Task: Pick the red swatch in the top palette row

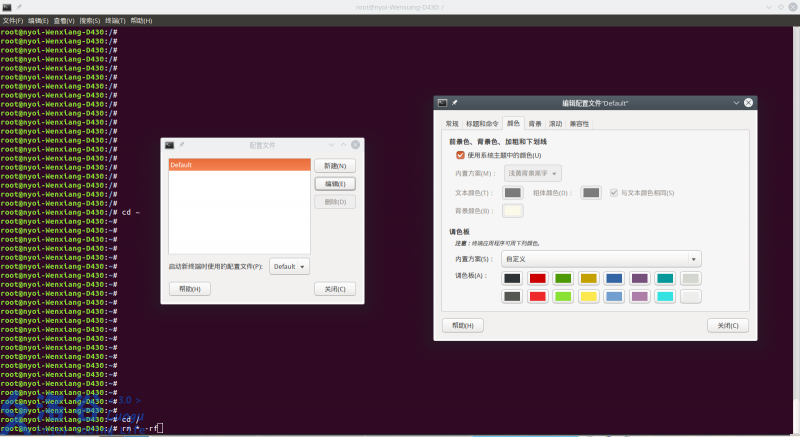Action: click(x=538, y=278)
